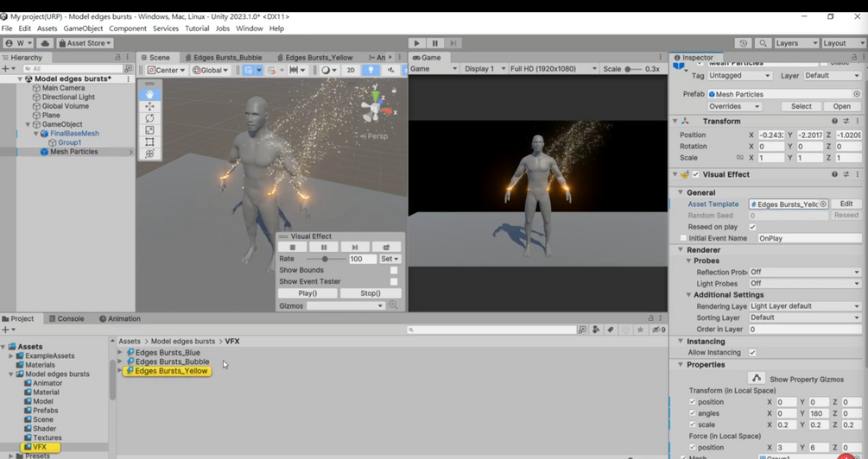The width and height of the screenshot is (868, 459).
Task: Open the Display 1 dropdown in Game view
Action: (485, 68)
